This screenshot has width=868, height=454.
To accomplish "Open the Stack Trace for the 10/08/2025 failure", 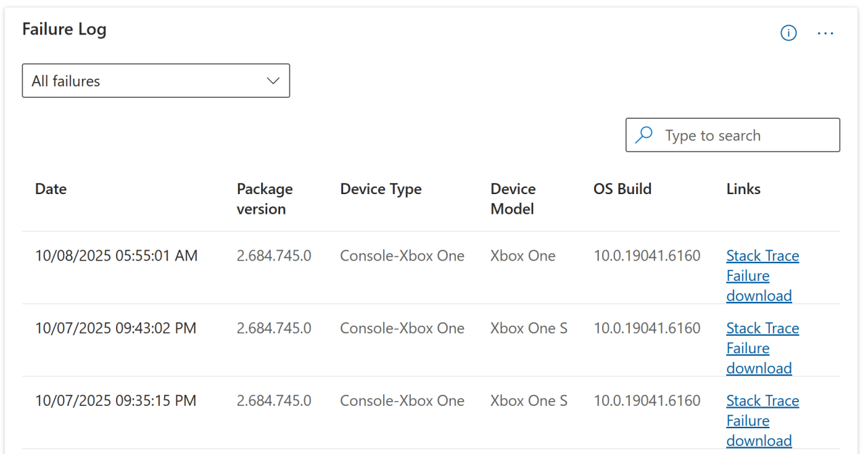I will (762, 256).
